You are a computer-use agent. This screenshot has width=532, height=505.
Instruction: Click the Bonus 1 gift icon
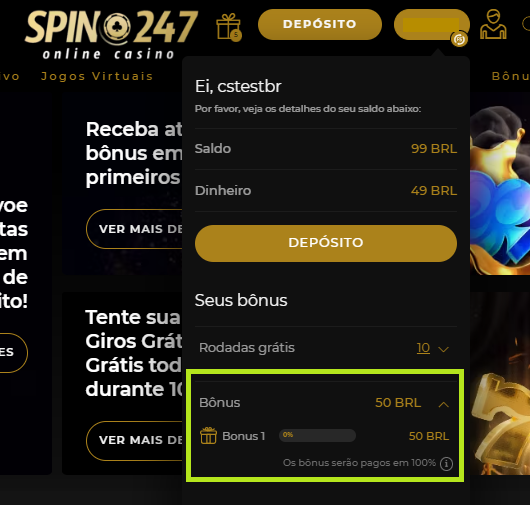coord(208,435)
